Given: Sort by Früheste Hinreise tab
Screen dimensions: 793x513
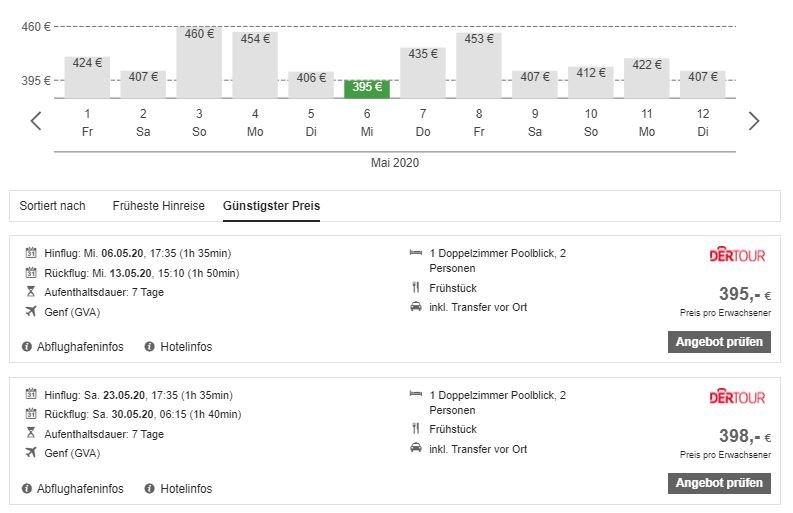Looking at the screenshot, I should pyautogui.click(x=158, y=206).
